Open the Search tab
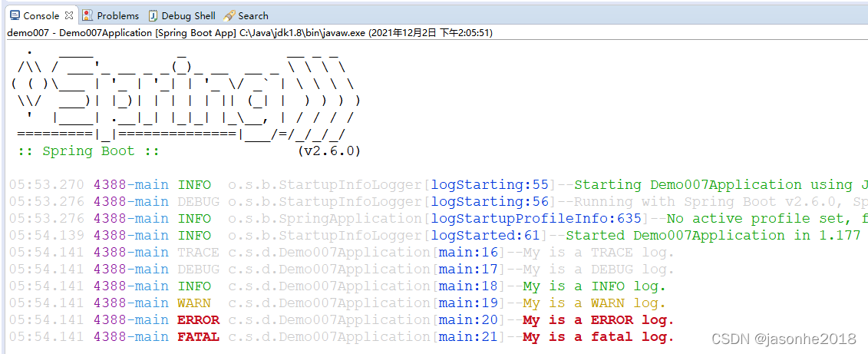This screenshot has height=354, width=868. (x=246, y=15)
